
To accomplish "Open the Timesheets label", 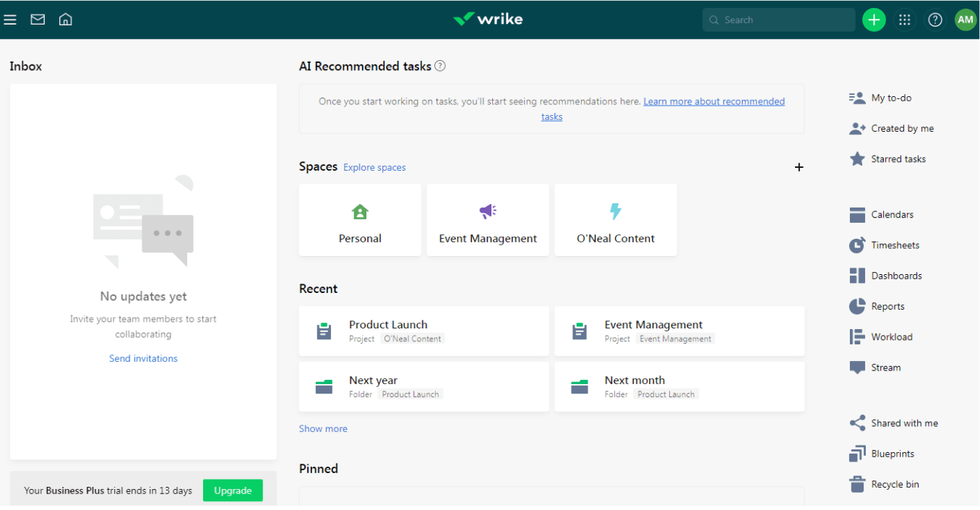I will [x=895, y=245].
